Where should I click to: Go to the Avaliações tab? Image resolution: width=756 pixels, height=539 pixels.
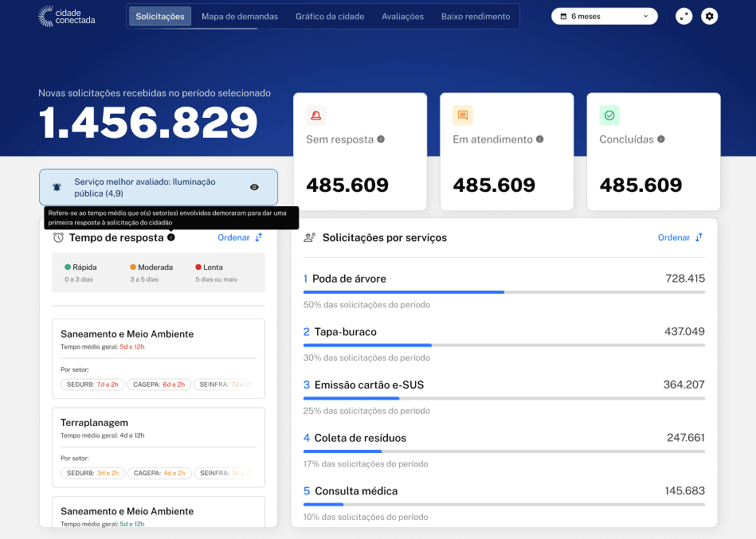click(402, 17)
